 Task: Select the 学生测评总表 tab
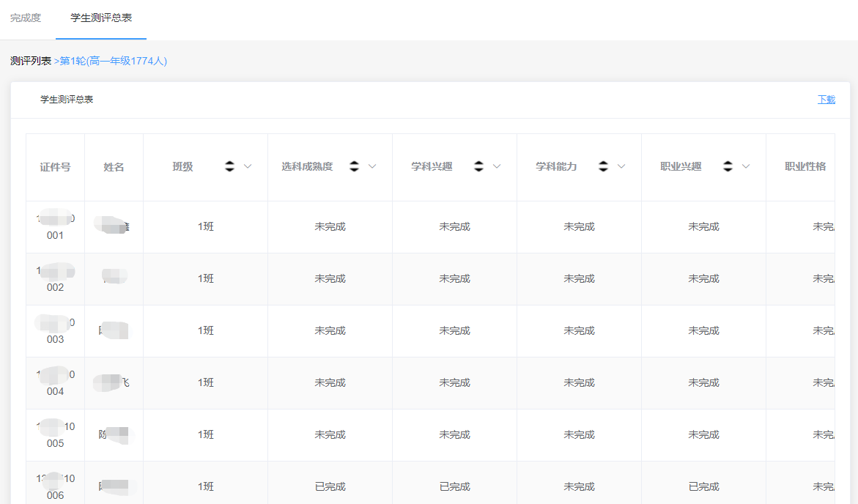(x=101, y=18)
